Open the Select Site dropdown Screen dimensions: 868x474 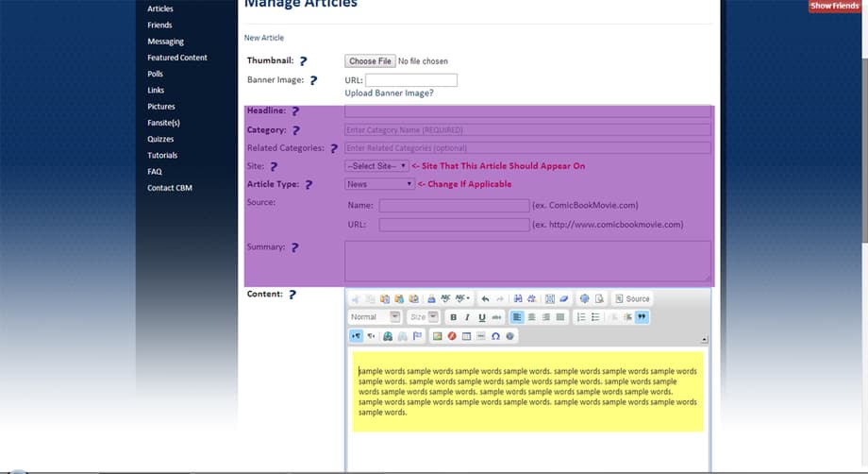376,166
